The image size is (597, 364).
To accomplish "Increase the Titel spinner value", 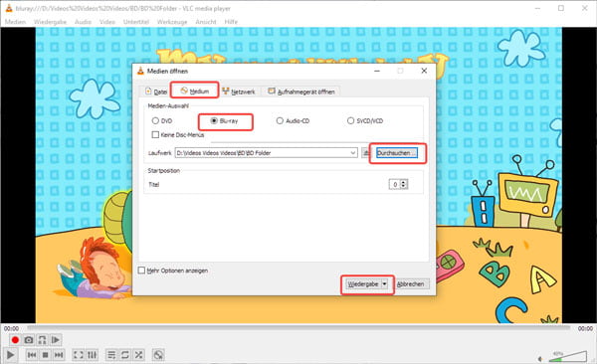I will (x=404, y=182).
